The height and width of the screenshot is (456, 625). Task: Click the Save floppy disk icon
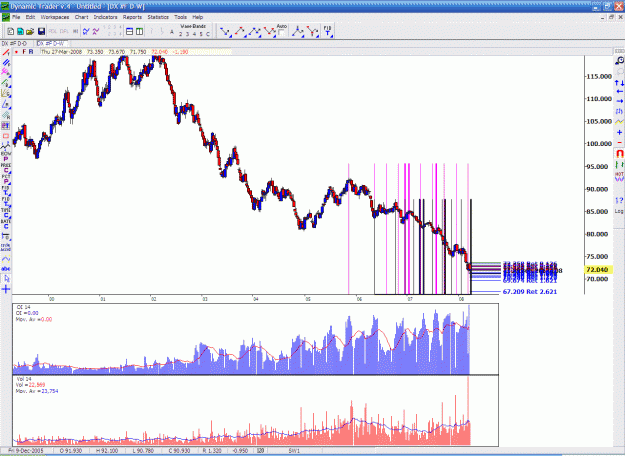[x=41, y=31]
